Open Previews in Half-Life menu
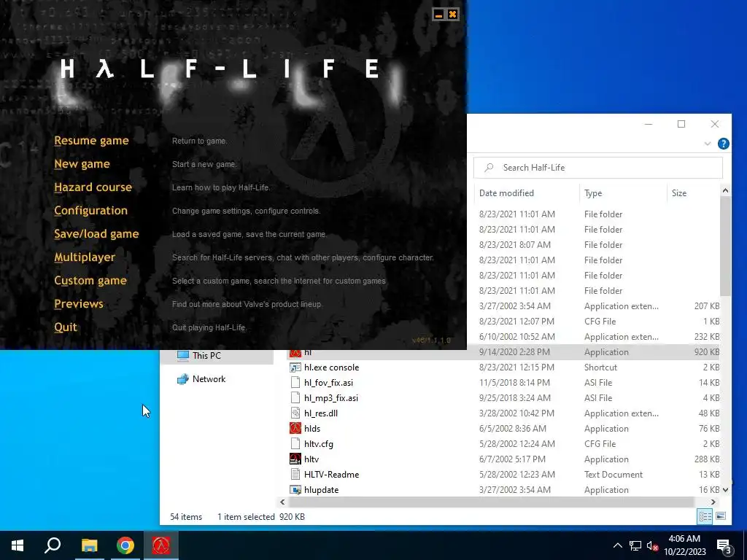The width and height of the screenshot is (747, 560). pos(78,304)
